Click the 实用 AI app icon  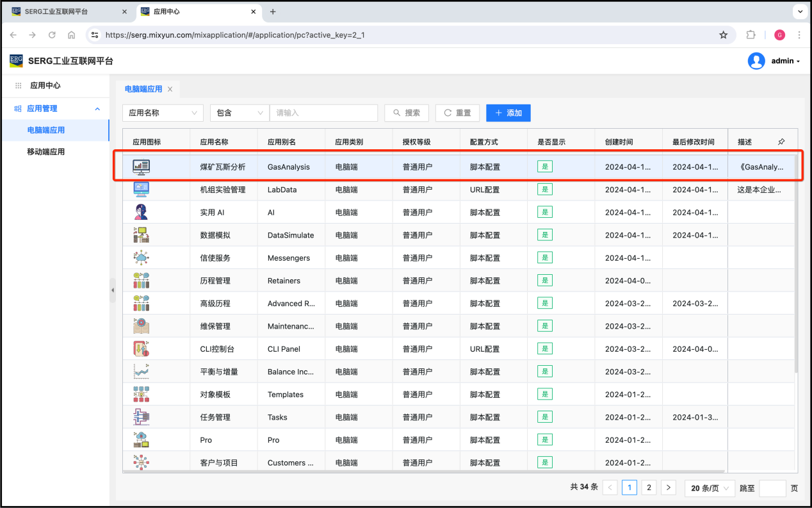tap(141, 212)
